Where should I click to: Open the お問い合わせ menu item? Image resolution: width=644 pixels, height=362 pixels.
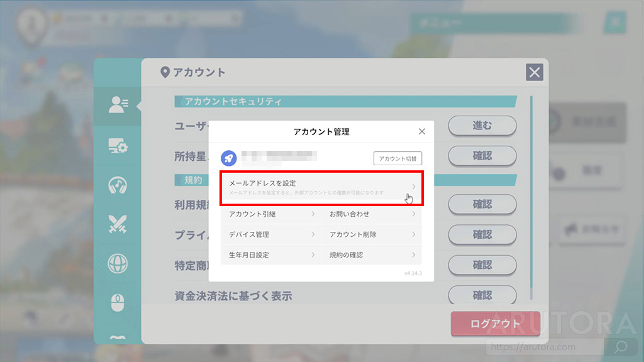click(x=372, y=214)
